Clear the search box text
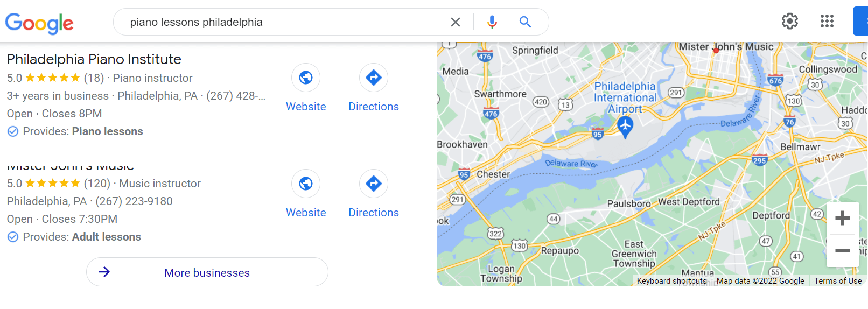868x309 pixels. tap(456, 22)
